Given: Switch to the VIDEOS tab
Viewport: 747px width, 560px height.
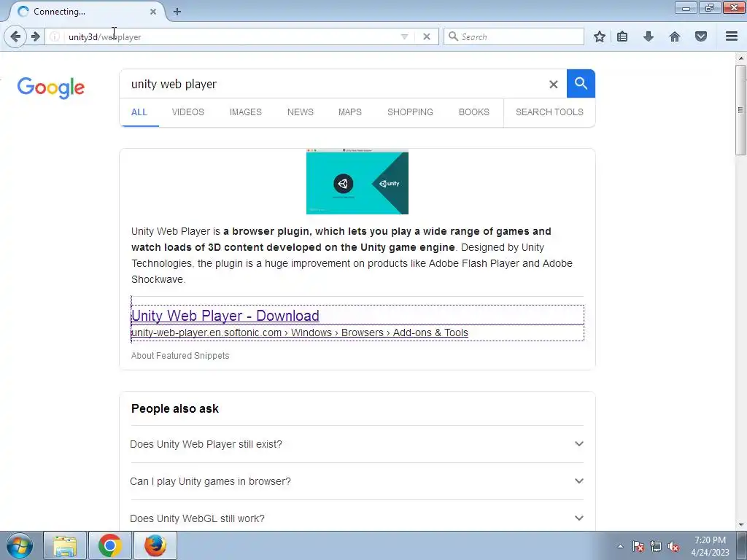Looking at the screenshot, I should pyautogui.click(x=187, y=112).
